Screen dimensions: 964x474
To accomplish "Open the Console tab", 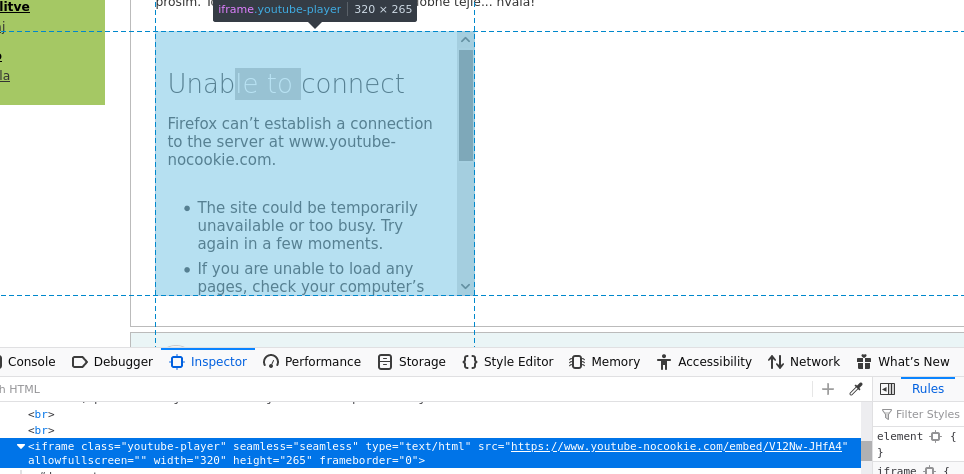I will [28, 362].
